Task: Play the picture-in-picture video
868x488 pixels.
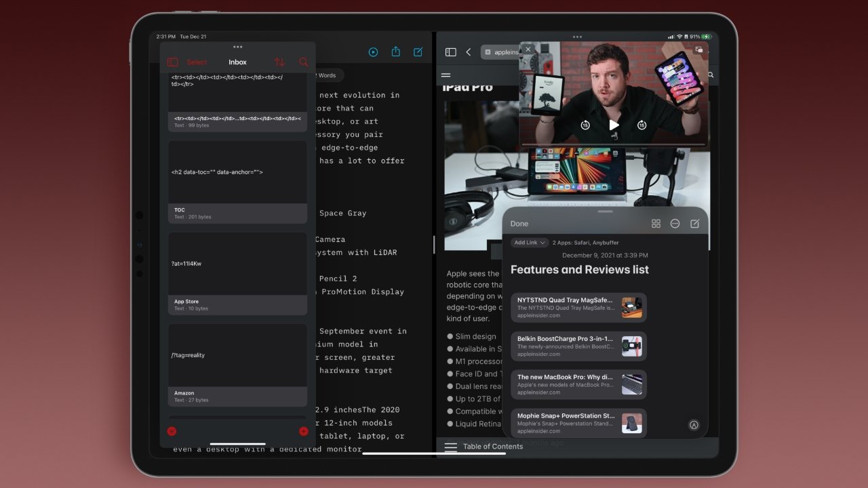Action: pyautogui.click(x=614, y=125)
